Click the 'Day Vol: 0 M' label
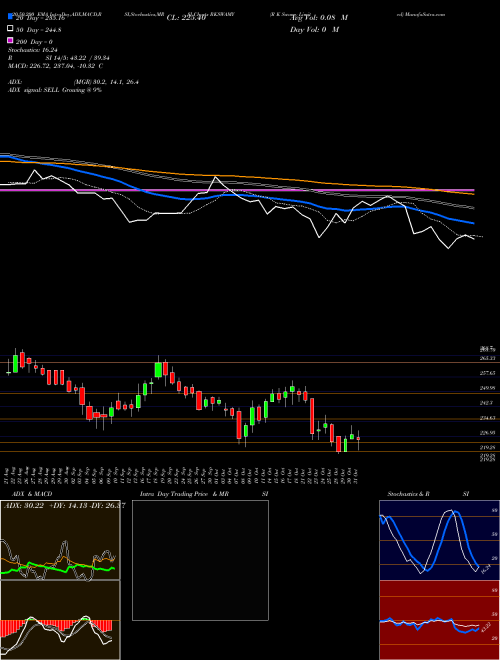 click(314, 29)
